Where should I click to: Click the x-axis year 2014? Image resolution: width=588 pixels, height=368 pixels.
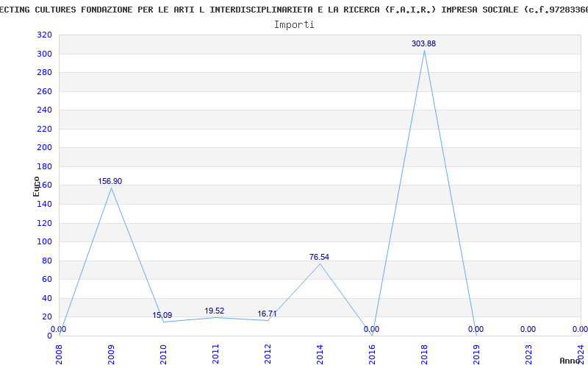tap(320, 355)
